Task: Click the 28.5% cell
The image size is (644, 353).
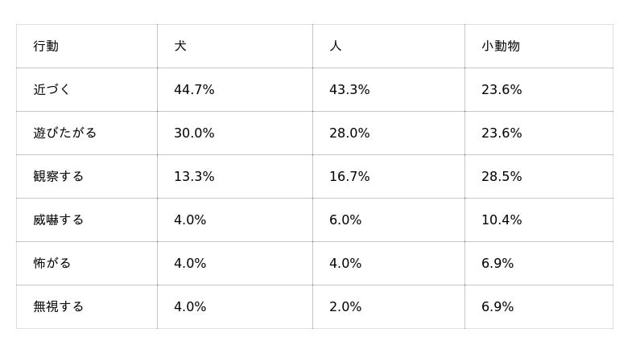Action: point(502,176)
